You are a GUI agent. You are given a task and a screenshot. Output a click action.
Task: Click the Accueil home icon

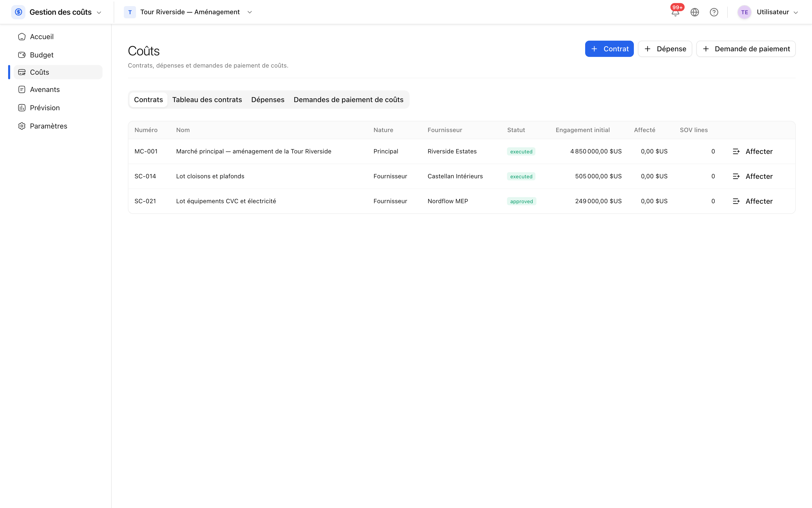tap(22, 37)
